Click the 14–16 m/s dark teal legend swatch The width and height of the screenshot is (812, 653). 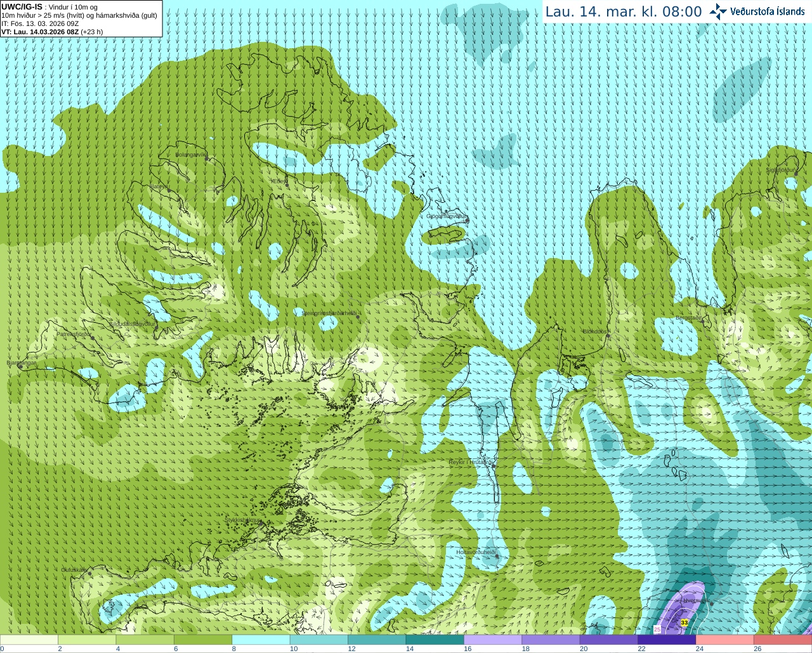coord(435,640)
